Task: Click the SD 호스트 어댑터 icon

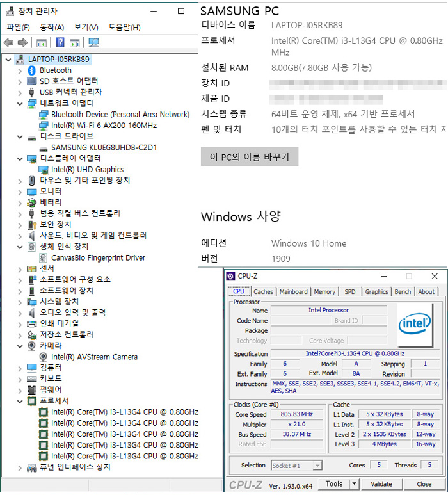Action: [31, 81]
